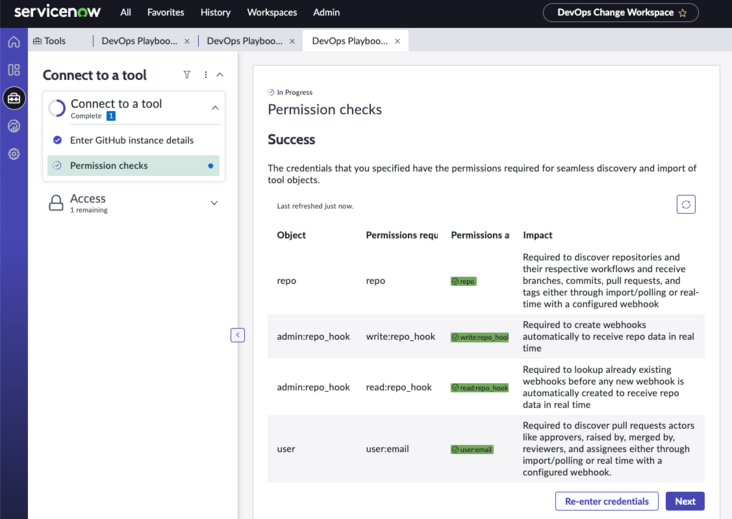The image size is (732, 519).
Task: Collapse the Connect to a tool stage card
Action: (x=215, y=108)
